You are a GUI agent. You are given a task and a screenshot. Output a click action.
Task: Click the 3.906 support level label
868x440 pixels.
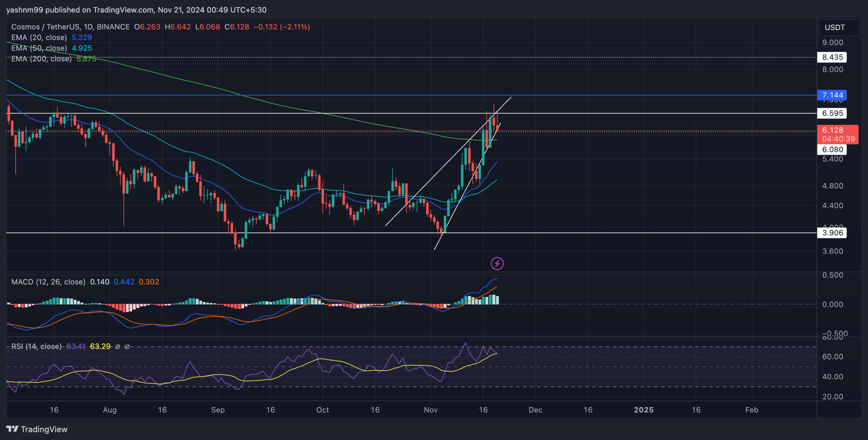(x=832, y=233)
